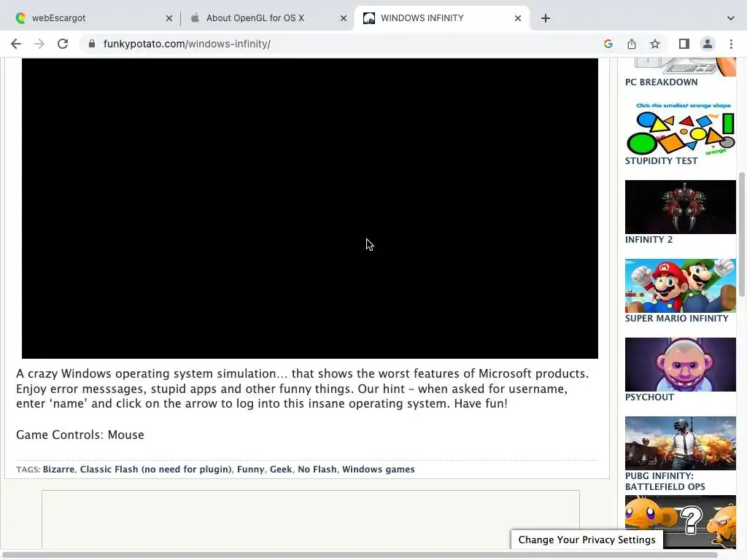View site info via the lock icon

pyautogui.click(x=92, y=44)
